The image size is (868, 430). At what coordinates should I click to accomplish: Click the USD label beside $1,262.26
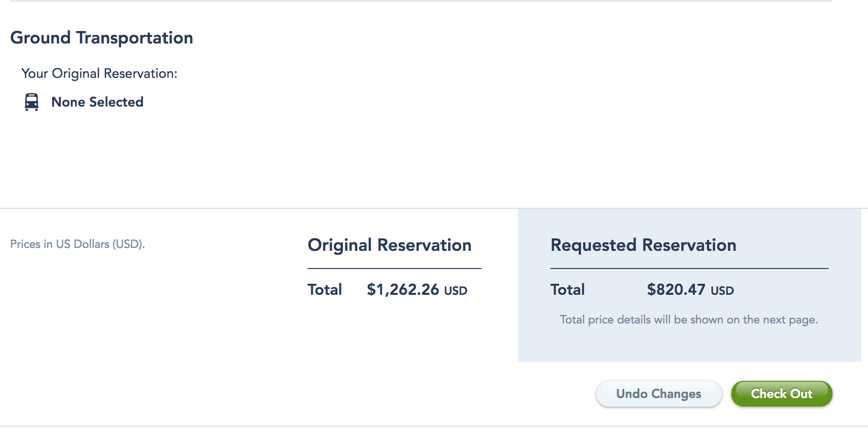click(456, 290)
